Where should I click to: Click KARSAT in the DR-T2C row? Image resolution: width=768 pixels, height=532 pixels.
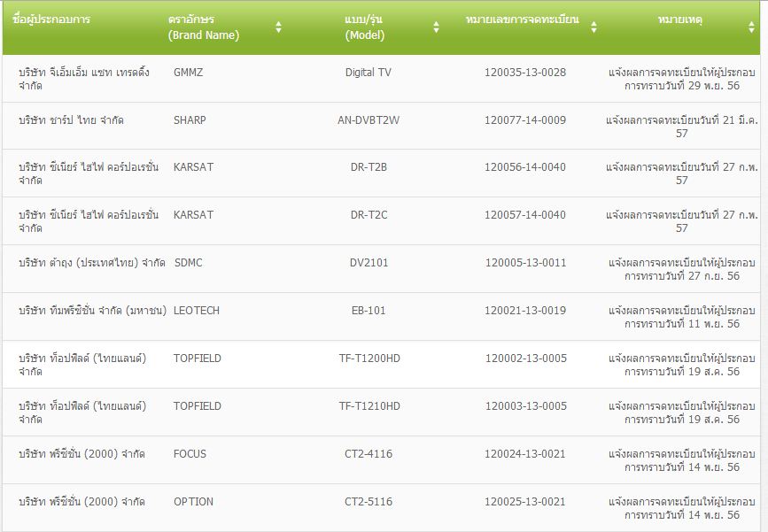point(193,215)
